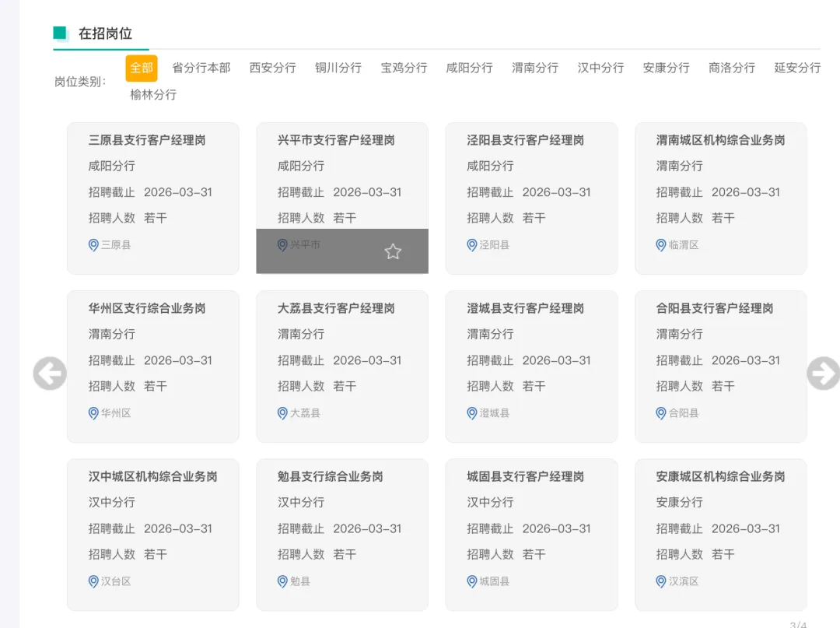Open 大荔县支行客户经理岗 job posting

point(336,309)
